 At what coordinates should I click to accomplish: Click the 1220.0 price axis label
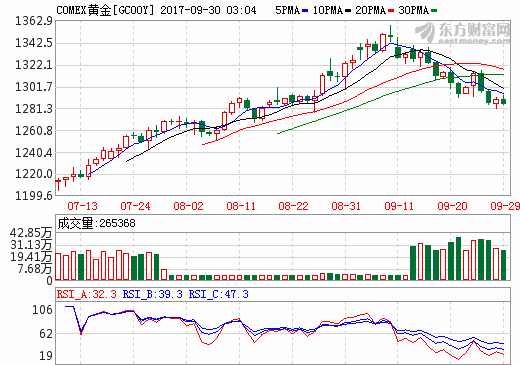pos(34,174)
